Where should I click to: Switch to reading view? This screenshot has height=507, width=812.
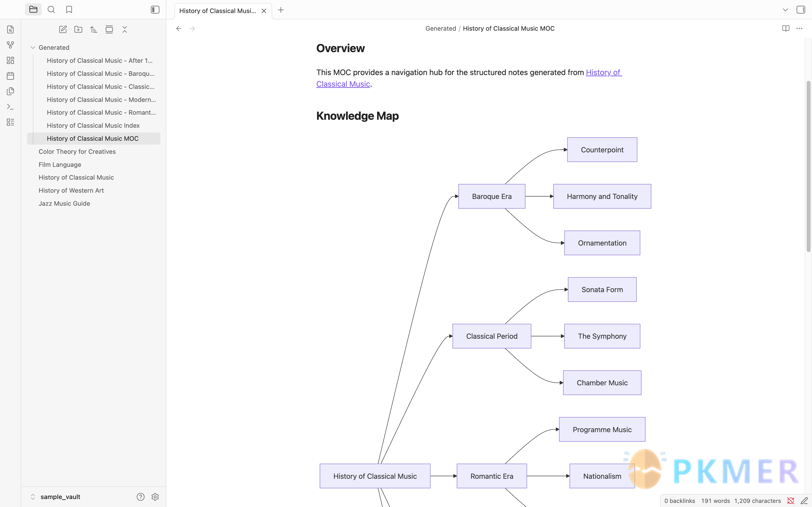(785, 28)
